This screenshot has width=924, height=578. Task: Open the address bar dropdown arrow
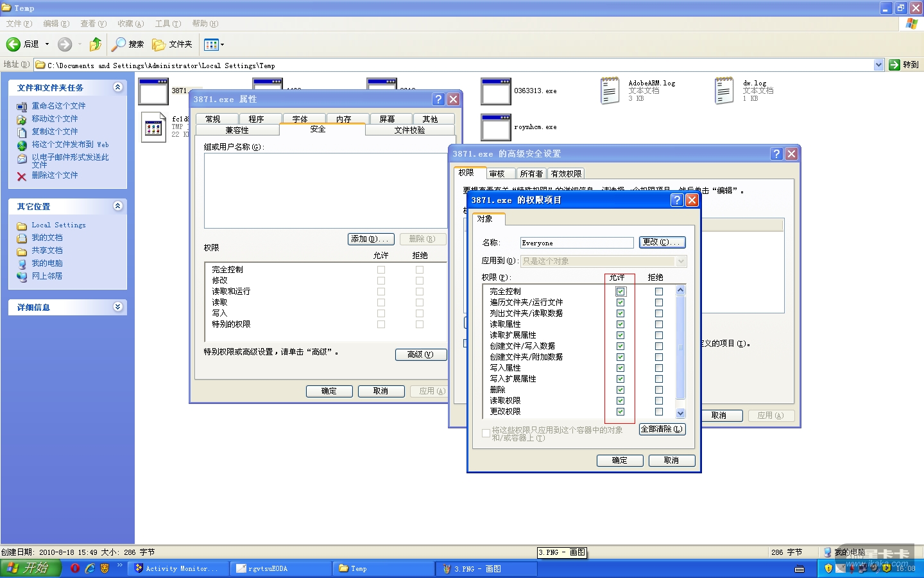click(879, 65)
